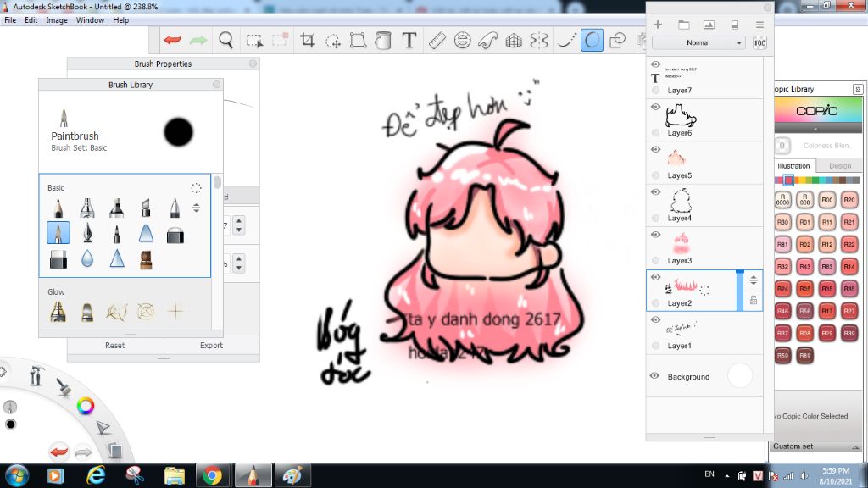The image size is (868, 488).
Task: Toggle Background layer visibility
Action: [x=655, y=375]
